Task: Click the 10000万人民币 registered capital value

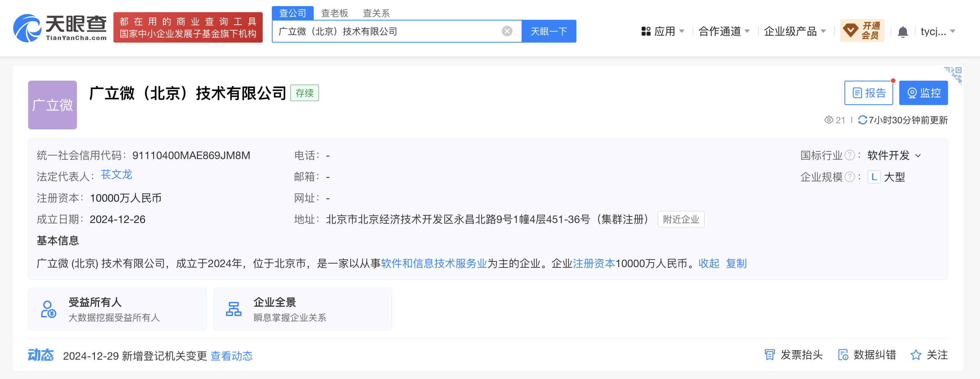Action: pyautogui.click(x=126, y=198)
